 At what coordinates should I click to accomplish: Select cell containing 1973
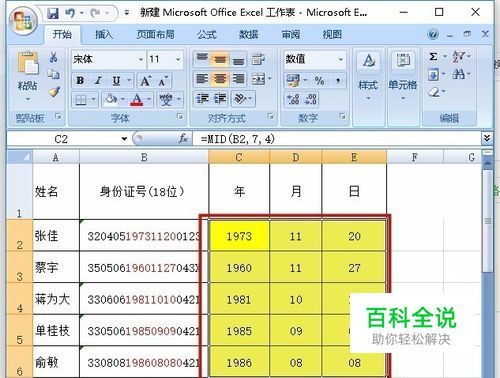(239, 236)
